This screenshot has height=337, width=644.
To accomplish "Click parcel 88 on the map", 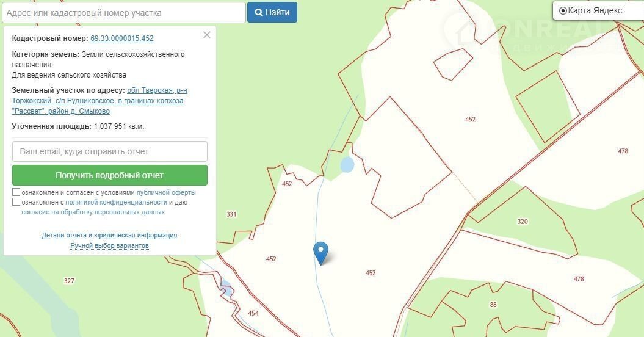I will [493, 305].
